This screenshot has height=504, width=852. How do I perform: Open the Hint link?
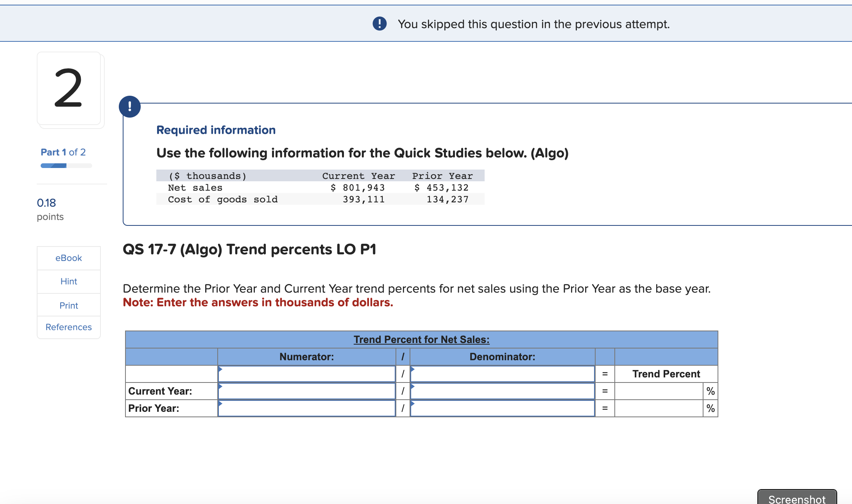point(69,281)
